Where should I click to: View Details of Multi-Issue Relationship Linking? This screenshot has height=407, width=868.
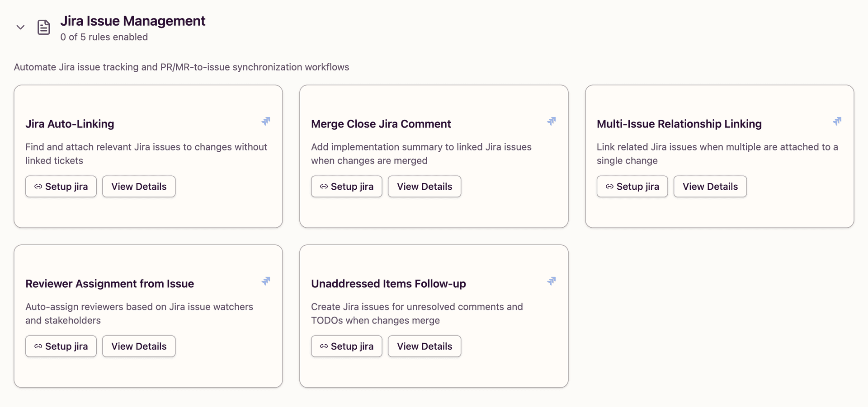tap(710, 186)
